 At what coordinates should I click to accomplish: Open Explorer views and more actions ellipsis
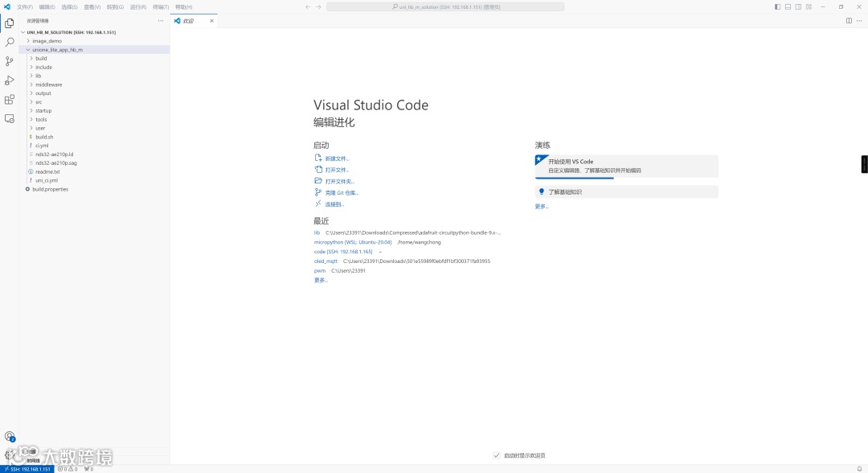(x=161, y=20)
